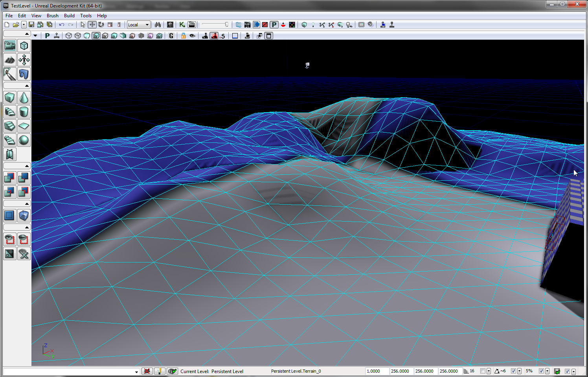588x377 pixels.
Task: Click the Add Volume blue cube icon
Action: 24,216
